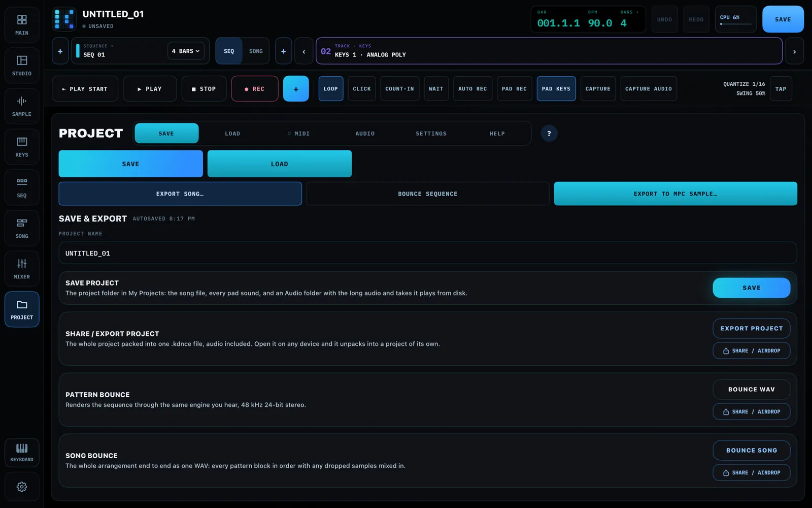Click the BOUNCE SONG button

click(752, 450)
